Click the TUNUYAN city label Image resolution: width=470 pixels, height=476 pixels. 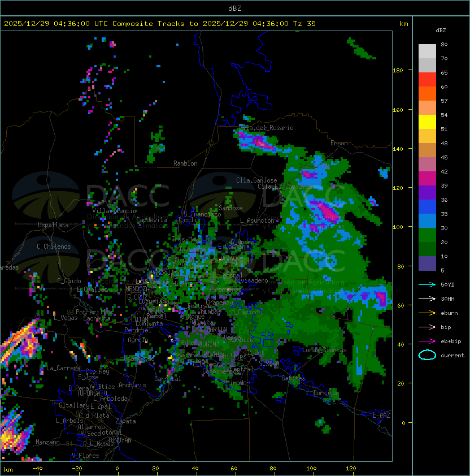point(120,440)
